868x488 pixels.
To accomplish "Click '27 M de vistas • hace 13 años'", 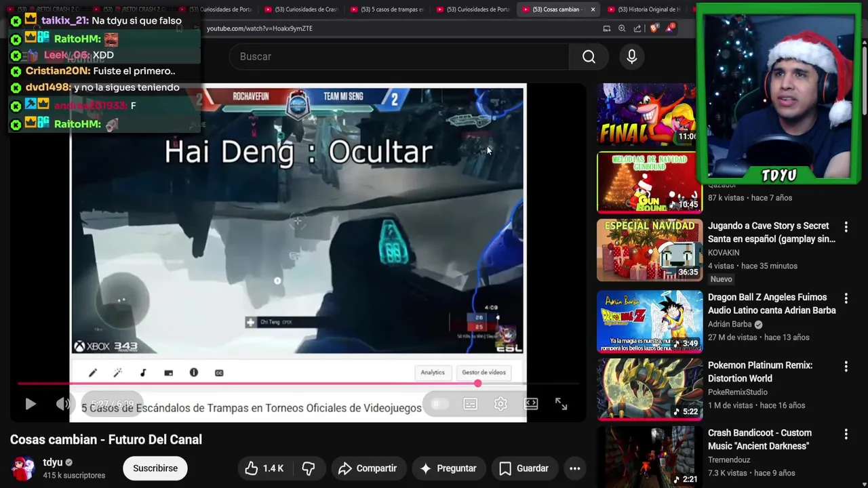I will pyautogui.click(x=759, y=338).
